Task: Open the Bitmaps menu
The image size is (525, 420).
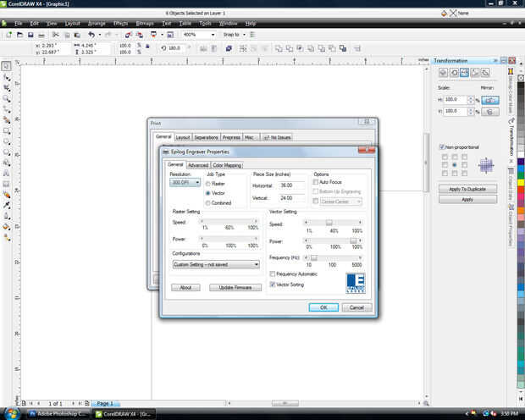Action: pos(145,24)
